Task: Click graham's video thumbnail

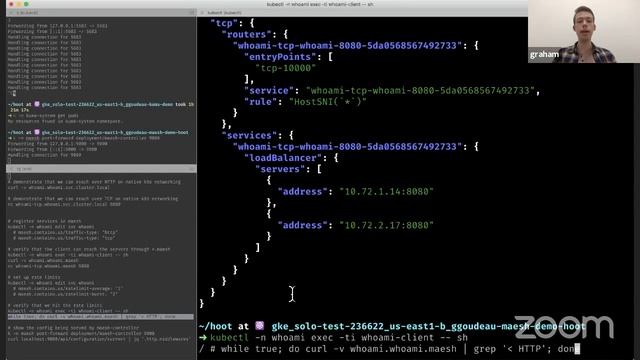Action: pyautogui.click(x=584, y=31)
